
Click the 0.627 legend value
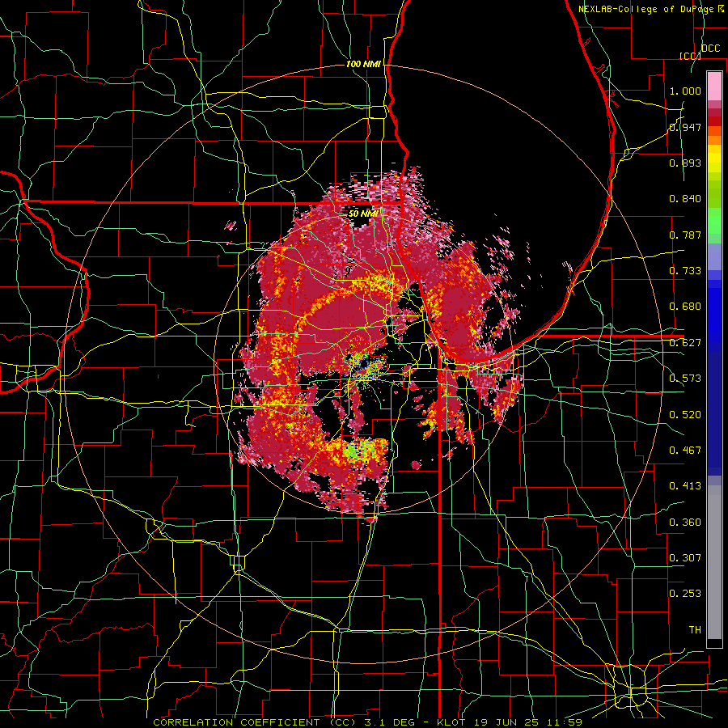685,343
